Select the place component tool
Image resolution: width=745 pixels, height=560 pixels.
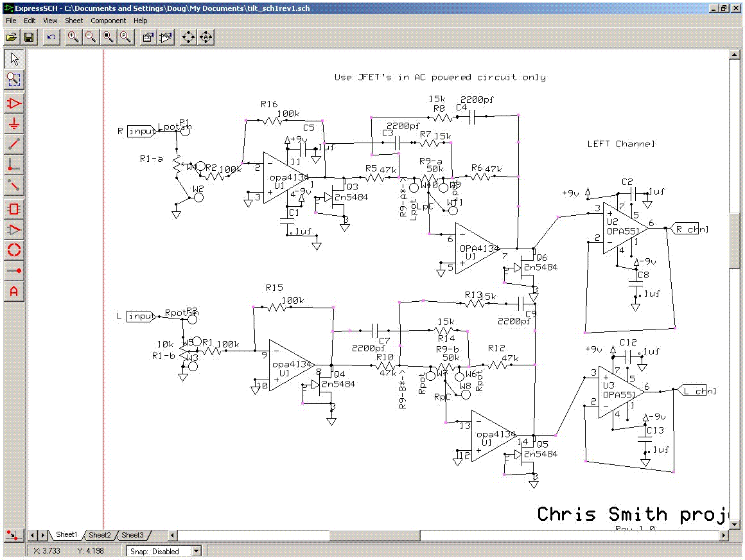pos(14,103)
